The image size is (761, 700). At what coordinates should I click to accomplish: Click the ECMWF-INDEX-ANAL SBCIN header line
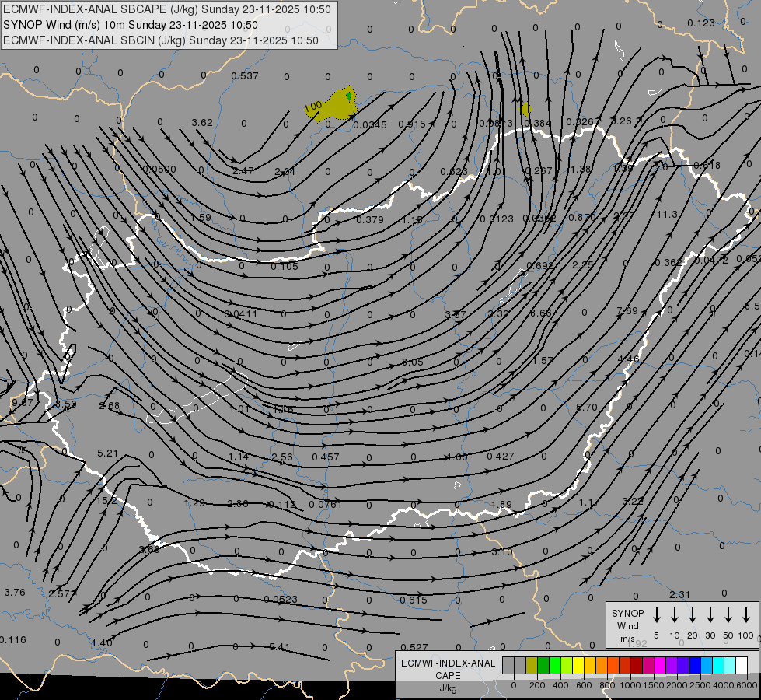coord(161,40)
